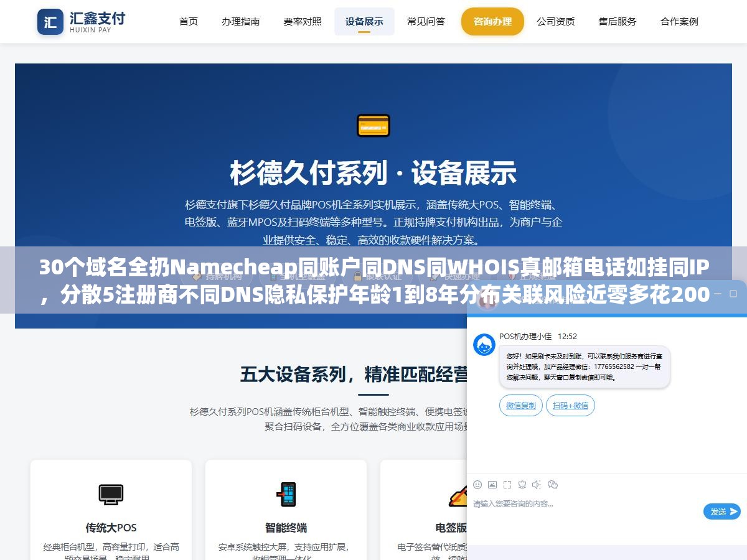Go to 首页 in navigation
Image resolution: width=747 pixels, height=560 pixels.
point(189,22)
